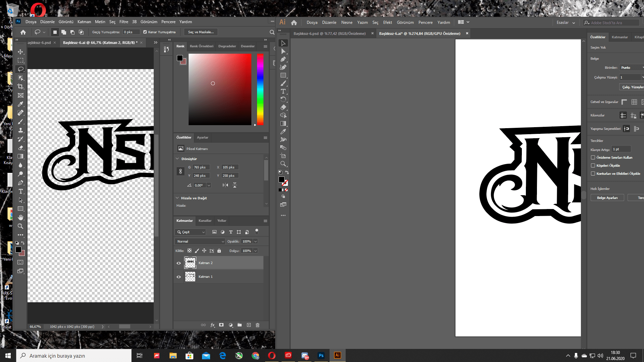Select Illustrator's Direct Selection tool
The width and height of the screenshot is (644, 362).
(x=283, y=51)
